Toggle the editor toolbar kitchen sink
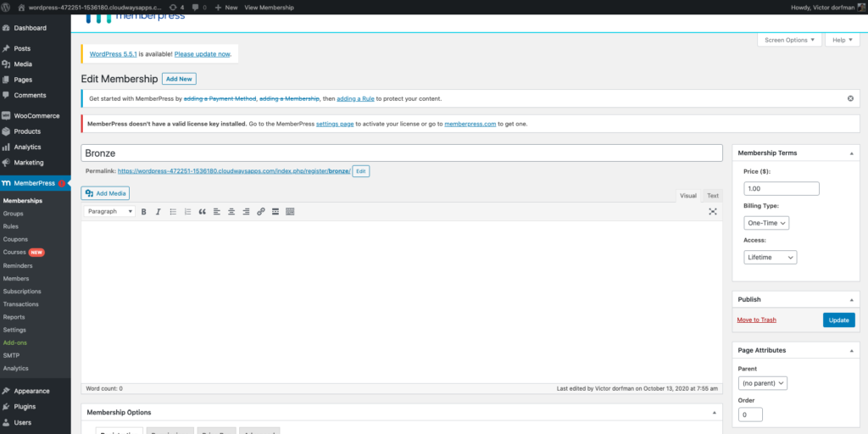The height and width of the screenshot is (434, 868). coord(290,211)
